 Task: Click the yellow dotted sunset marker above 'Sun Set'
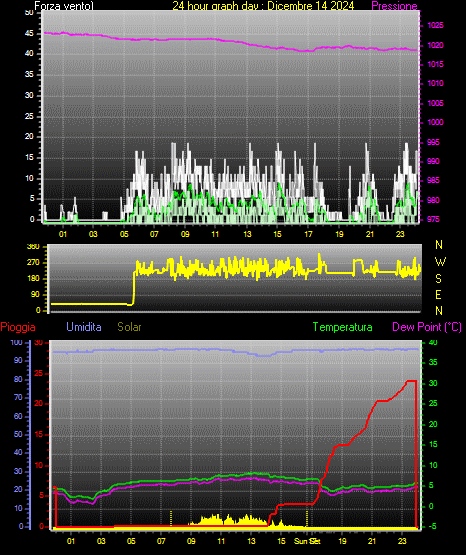tap(307, 518)
